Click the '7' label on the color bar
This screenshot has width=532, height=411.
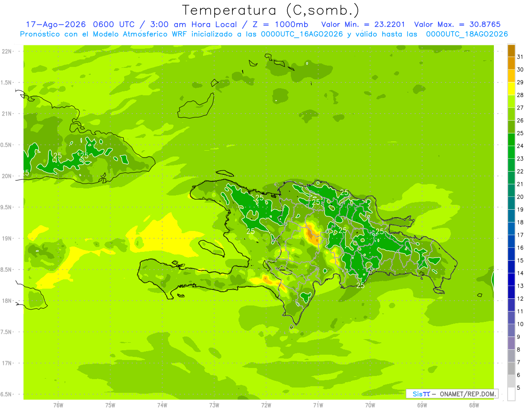point(519,362)
